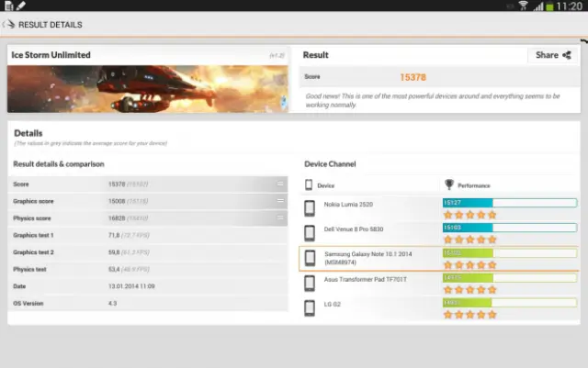Tap the Wi-Fi status icon

(524, 6)
